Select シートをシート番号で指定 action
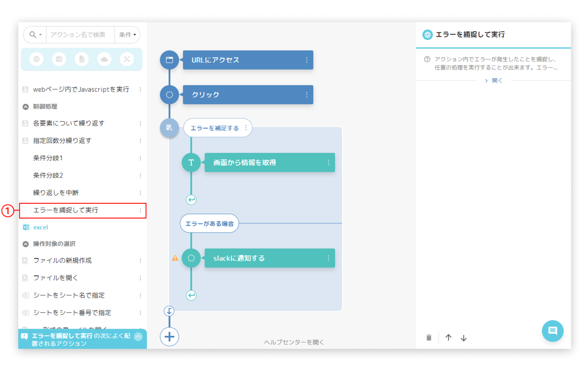Screen dimensions: 588x371 [72, 313]
